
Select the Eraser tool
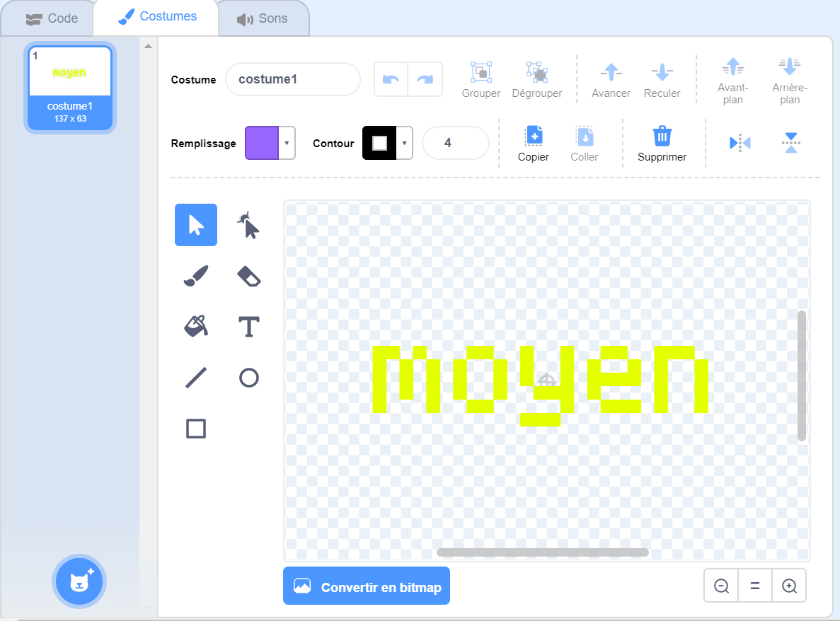(x=248, y=276)
